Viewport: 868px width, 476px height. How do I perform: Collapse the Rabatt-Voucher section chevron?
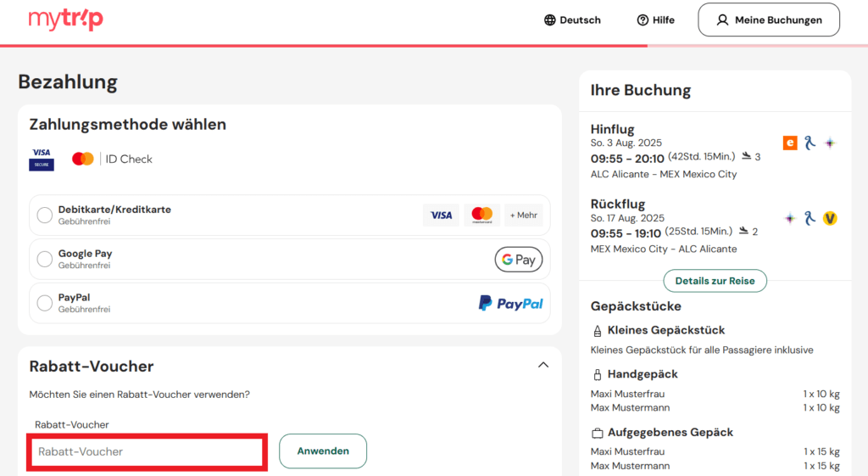[543, 365]
